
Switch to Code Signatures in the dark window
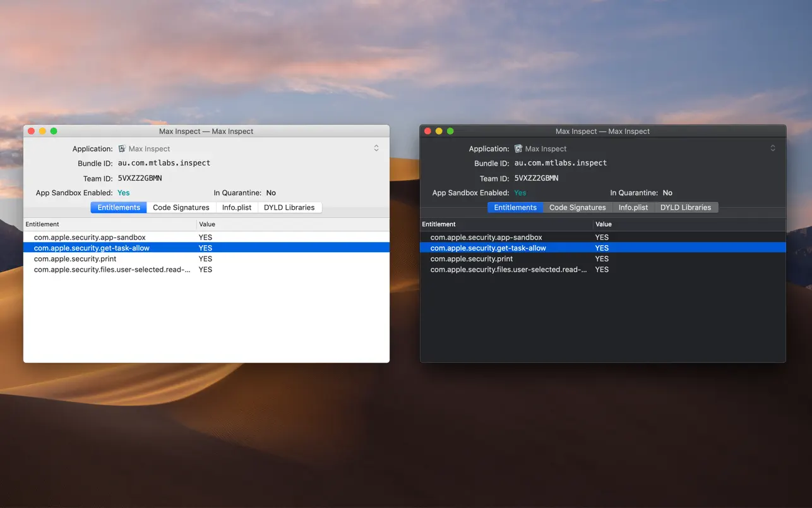pyautogui.click(x=577, y=207)
